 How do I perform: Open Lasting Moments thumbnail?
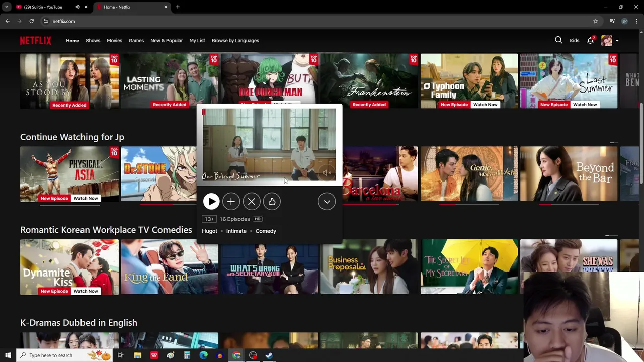(x=170, y=81)
